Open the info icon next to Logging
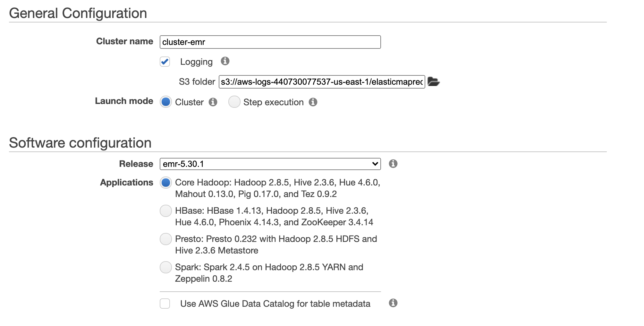This screenshot has width=644, height=326. [x=225, y=61]
